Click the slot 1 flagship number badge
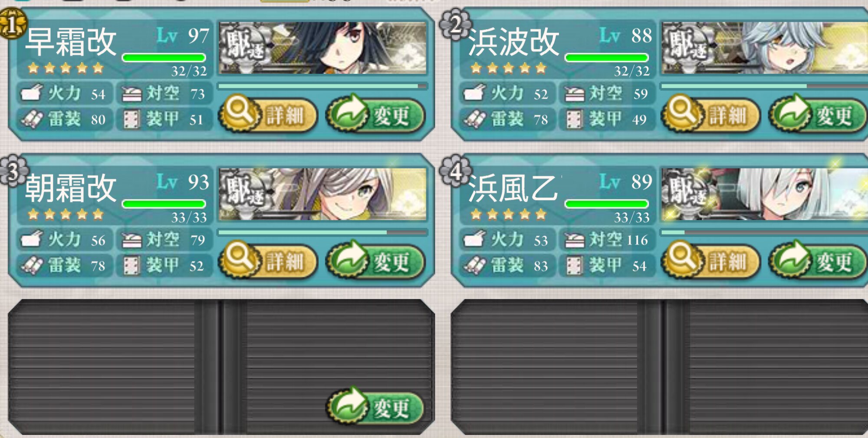The image size is (868, 438). pos(12,24)
